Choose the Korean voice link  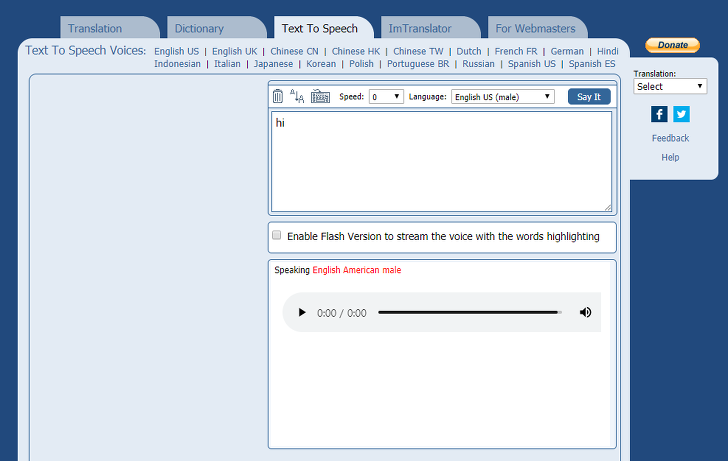tap(321, 64)
